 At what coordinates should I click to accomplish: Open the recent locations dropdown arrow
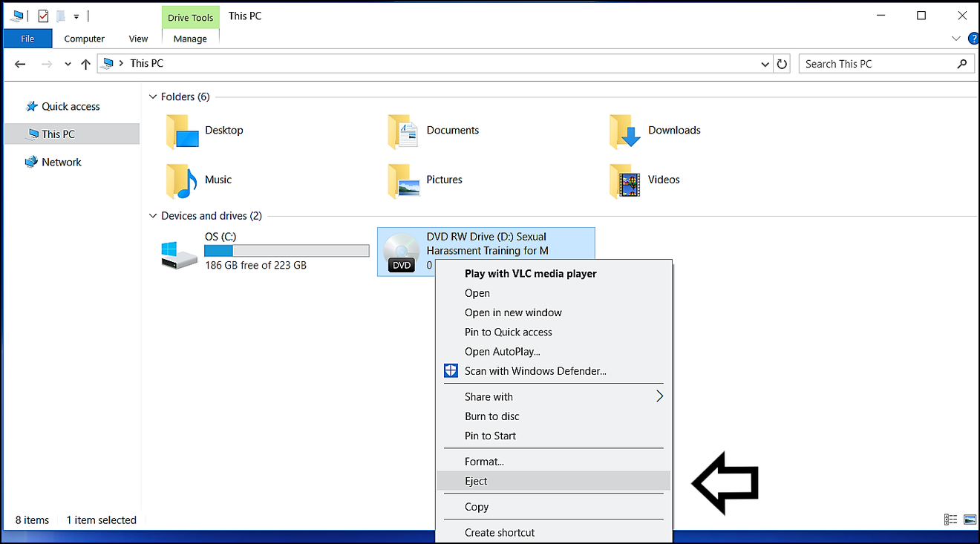[68, 64]
